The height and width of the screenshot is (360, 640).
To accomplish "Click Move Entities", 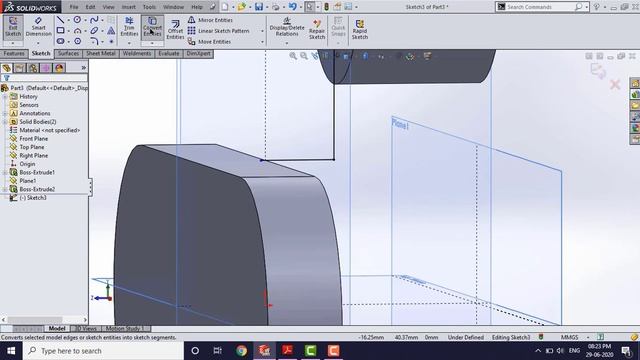I will pos(209,42).
